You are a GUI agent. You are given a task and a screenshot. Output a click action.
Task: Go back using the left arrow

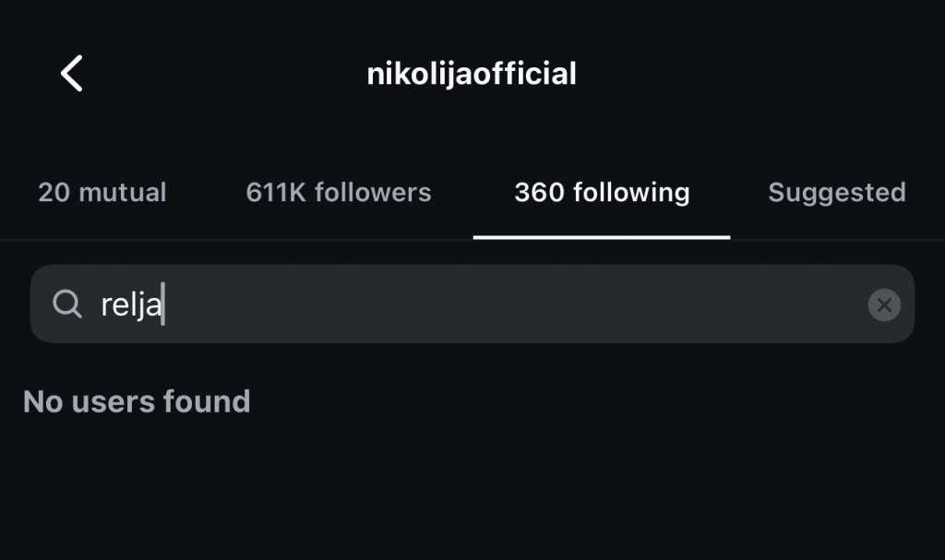tap(72, 73)
